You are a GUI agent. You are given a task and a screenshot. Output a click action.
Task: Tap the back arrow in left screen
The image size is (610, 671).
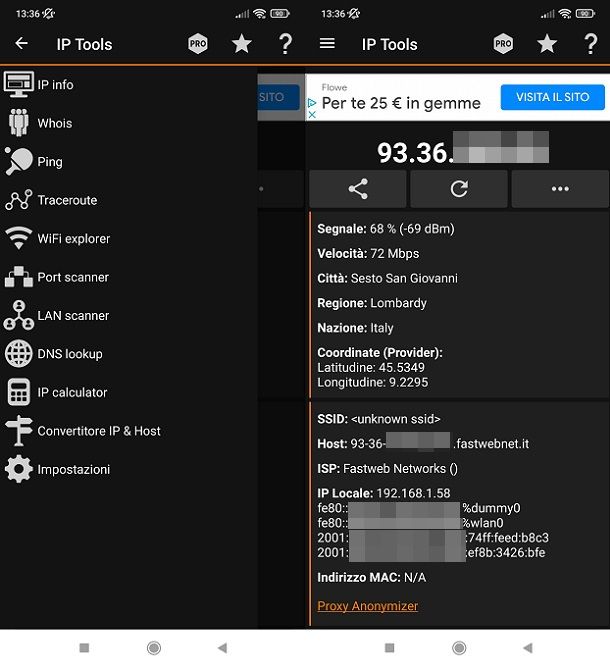(x=21, y=43)
